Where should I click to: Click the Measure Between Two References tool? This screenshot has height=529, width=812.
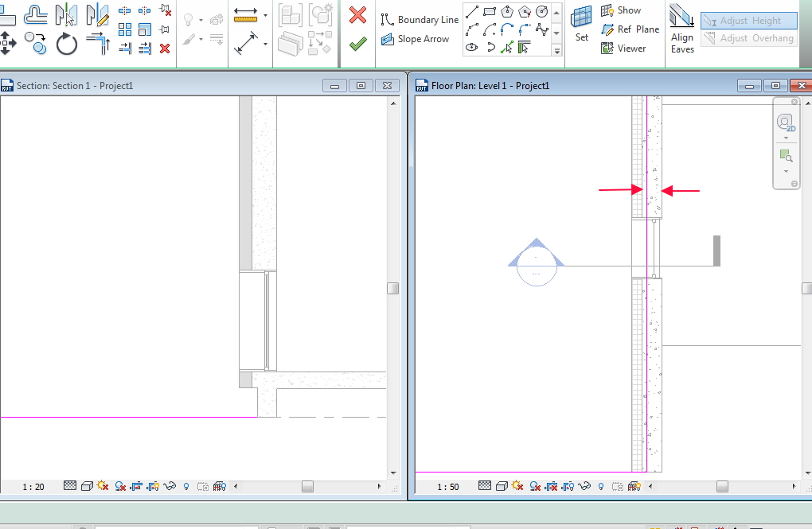tap(245, 15)
